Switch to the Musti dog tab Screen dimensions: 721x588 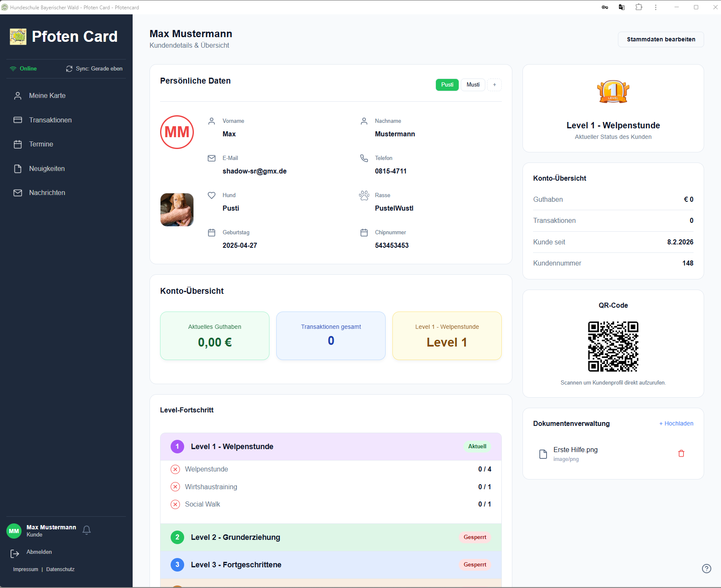pyautogui.click(x=473, y=85)
